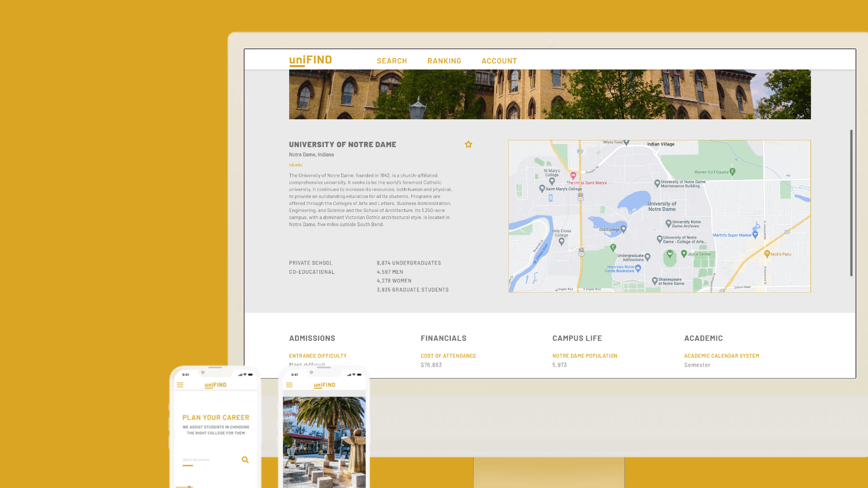Click the stadium pin left of Joyce Center

click(x=670, y=253)
